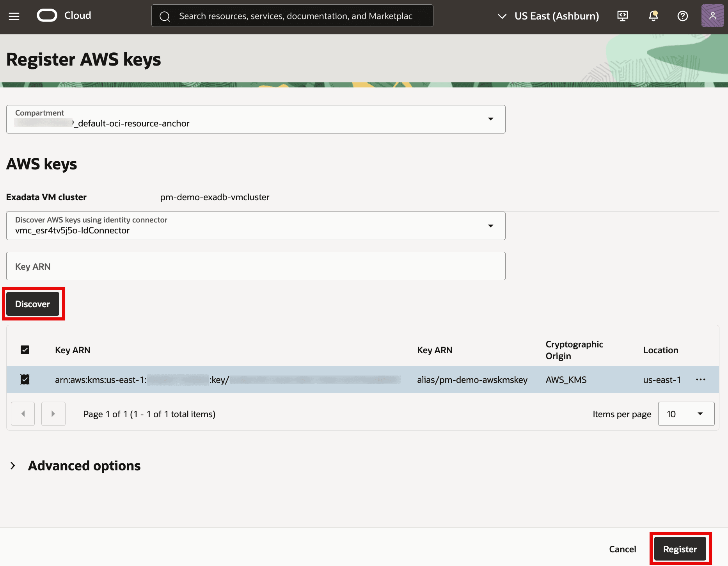Open row actions menu for pm-demo-awskmskey

point(701,379)
